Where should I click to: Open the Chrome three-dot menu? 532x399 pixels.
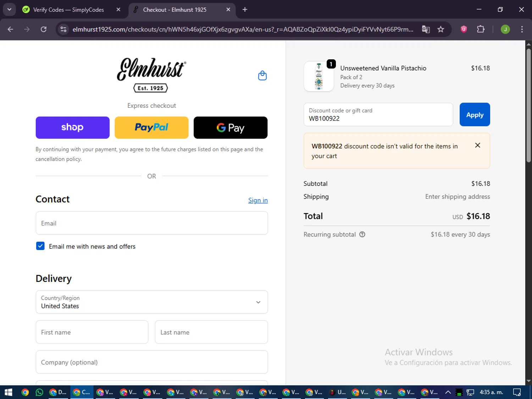522,29
